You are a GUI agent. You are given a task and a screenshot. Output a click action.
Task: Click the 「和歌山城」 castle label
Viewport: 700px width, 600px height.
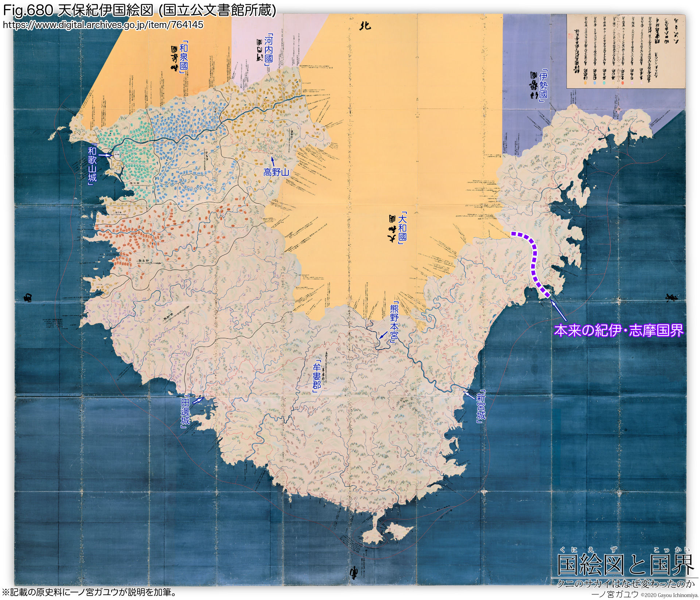(92, 165)
